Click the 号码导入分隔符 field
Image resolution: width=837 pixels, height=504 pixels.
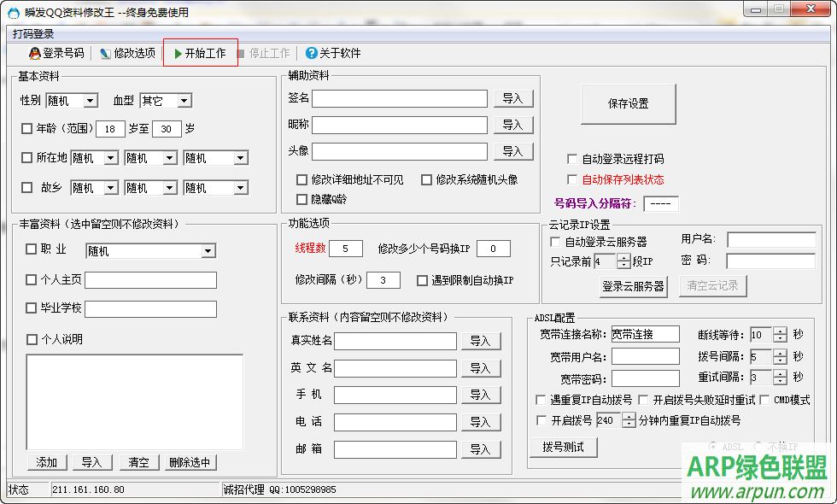coord(661,204)
